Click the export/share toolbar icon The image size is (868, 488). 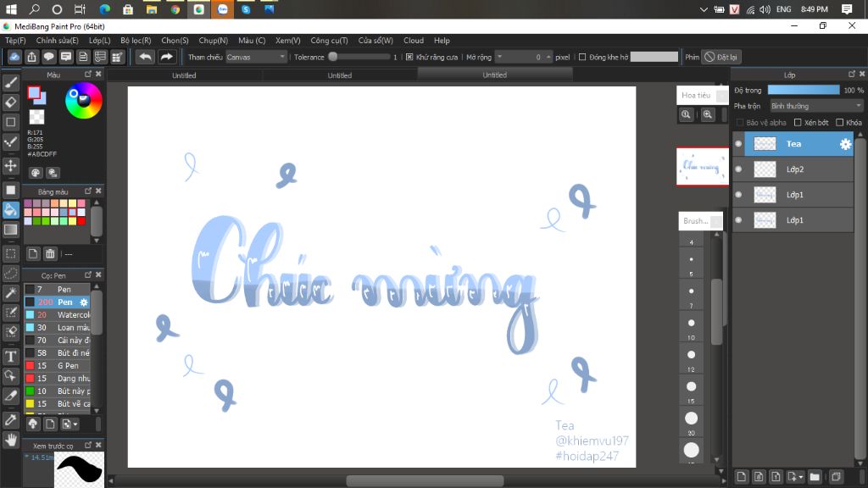(31, 57)
